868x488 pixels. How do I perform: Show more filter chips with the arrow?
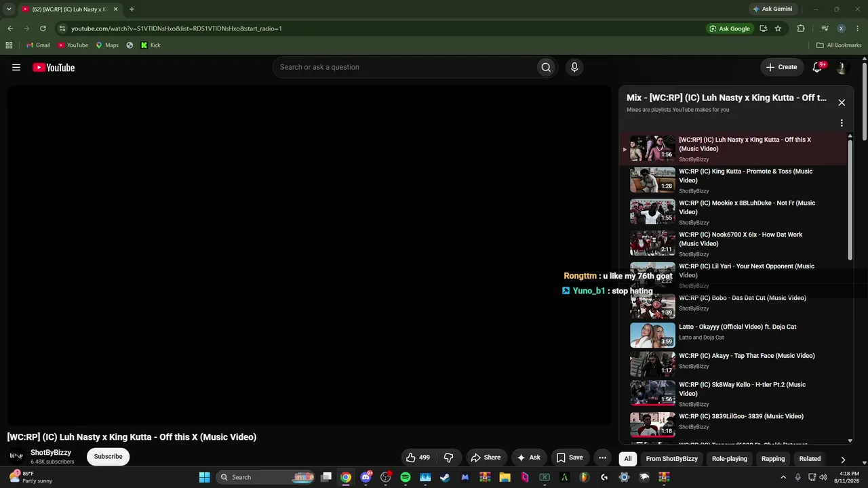(x=843, y=459)
